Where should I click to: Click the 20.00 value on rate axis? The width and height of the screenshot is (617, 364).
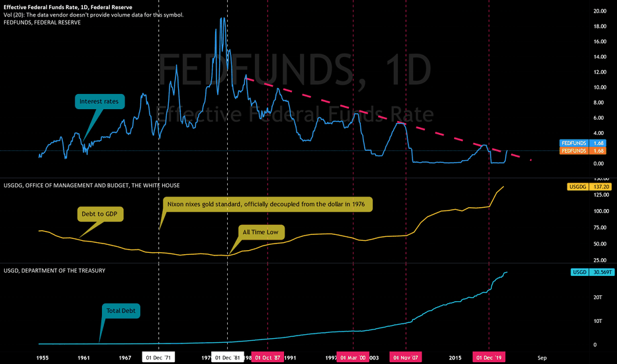tap(600, 11)
